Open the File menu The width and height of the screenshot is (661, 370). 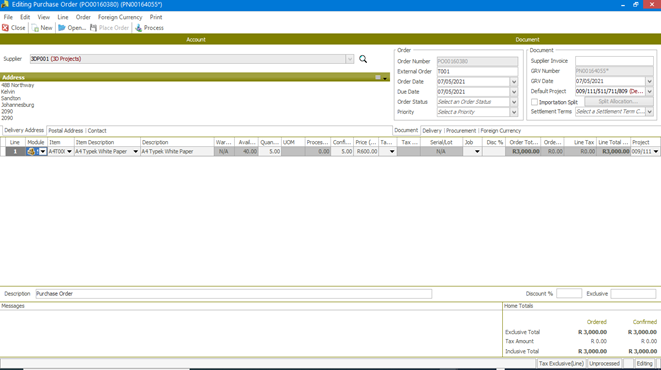coord(8,17)
